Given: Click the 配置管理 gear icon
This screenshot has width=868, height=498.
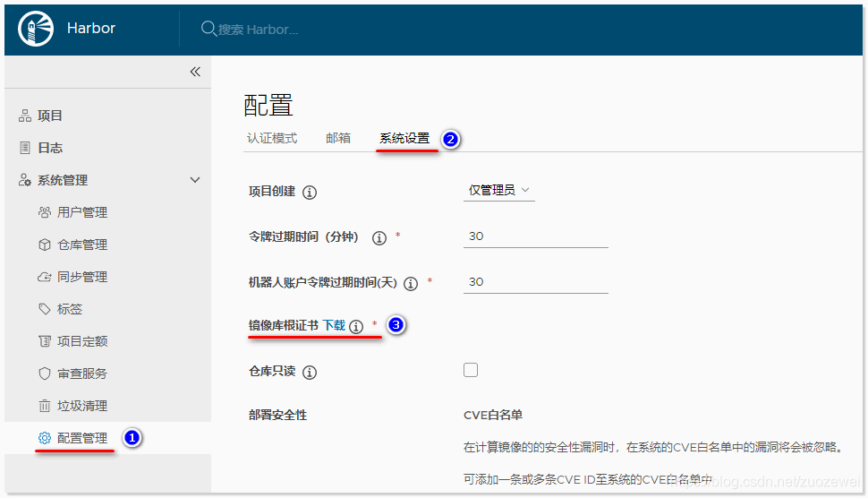Looking at the screenshot, I should [x=45, y=438].
